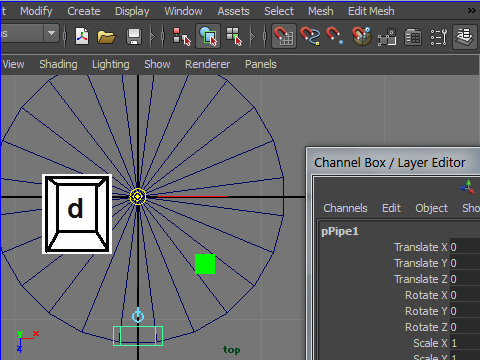Open Object menu in Channel Box
This screenshot has width=480, height=360.
point(431,208)
